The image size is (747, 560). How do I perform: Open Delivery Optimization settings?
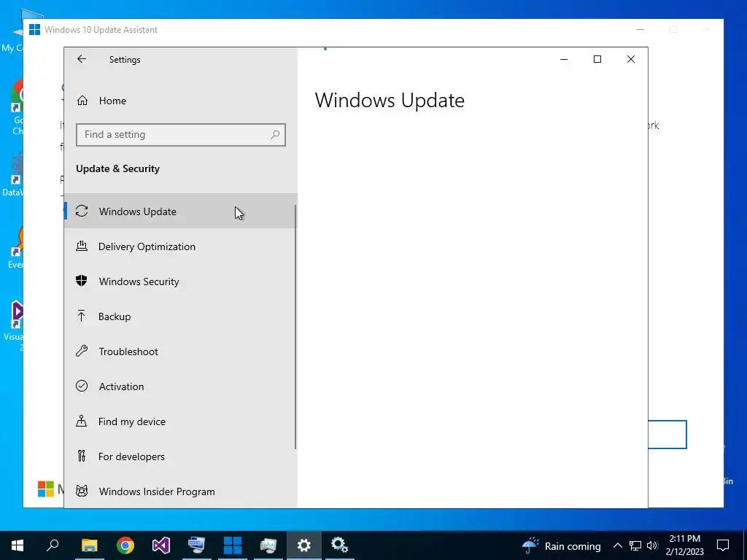click(181, 246)
